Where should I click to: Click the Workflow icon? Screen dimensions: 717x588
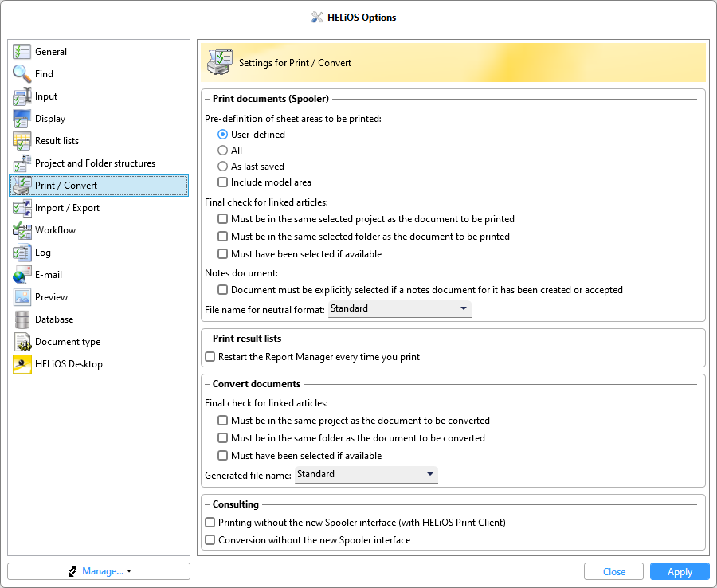pos(22,230)
